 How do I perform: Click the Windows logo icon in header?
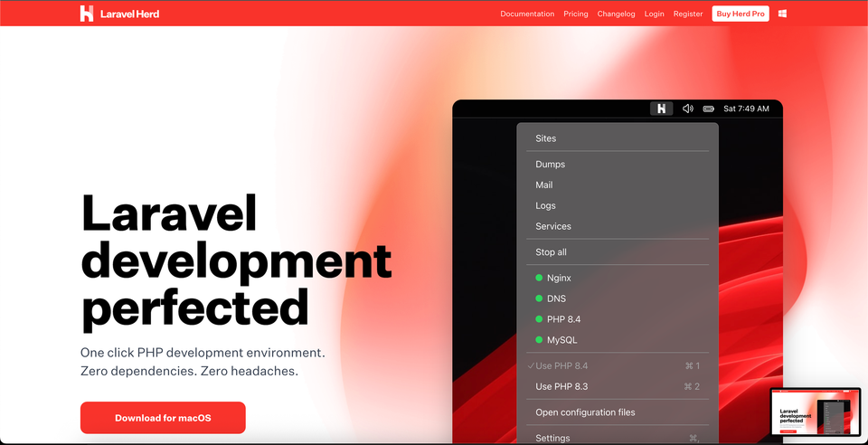pos(782,14)
